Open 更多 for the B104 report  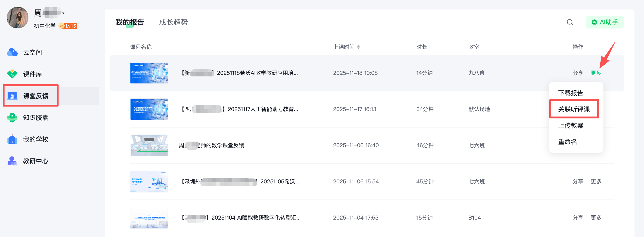tap(596, 218)
